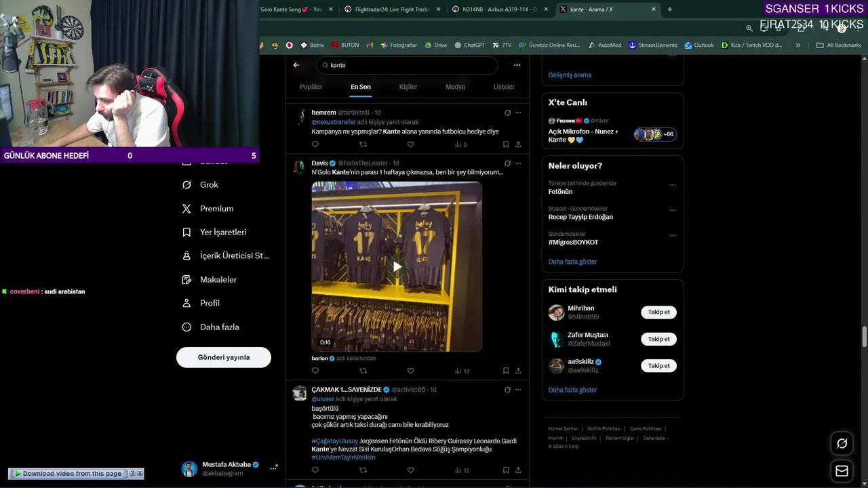Viewport: 868px width, 488px height.
Task: Open options for Fetönün trend
Action: pyautogui.click(x=673, y=185)
